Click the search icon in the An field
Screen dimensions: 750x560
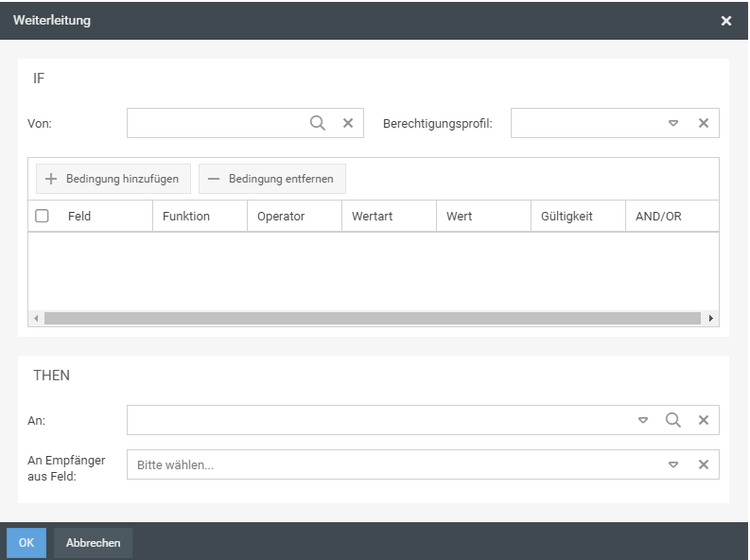pos(672,420)
